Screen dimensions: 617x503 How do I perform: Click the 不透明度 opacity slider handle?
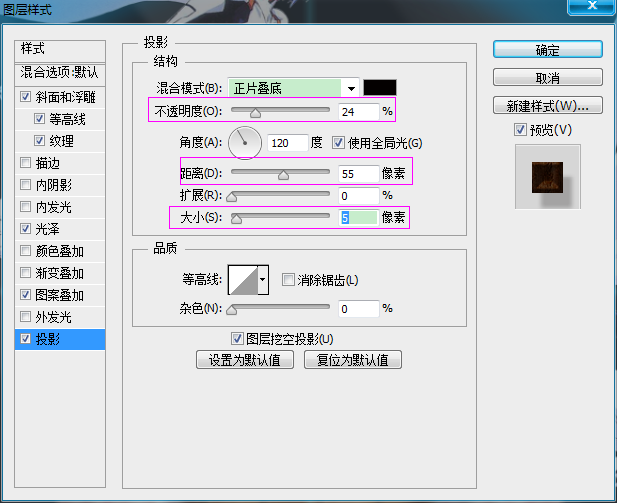pos(255,113)
